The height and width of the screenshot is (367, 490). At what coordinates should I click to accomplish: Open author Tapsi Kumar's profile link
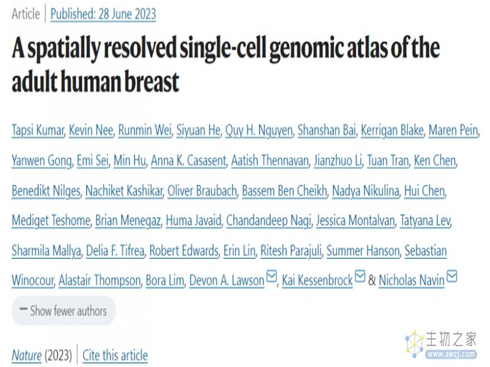[38, 130]
